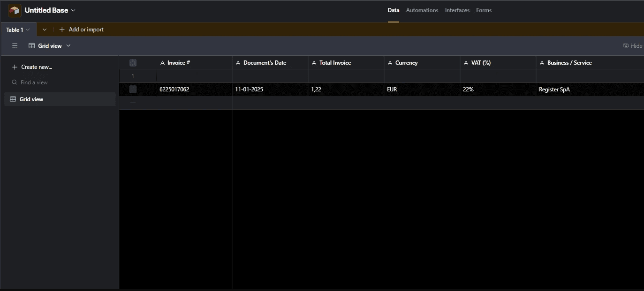Viewport: 644px width, 291px height.
Task: Switch to the Data tab
Action: pos(394,10)
